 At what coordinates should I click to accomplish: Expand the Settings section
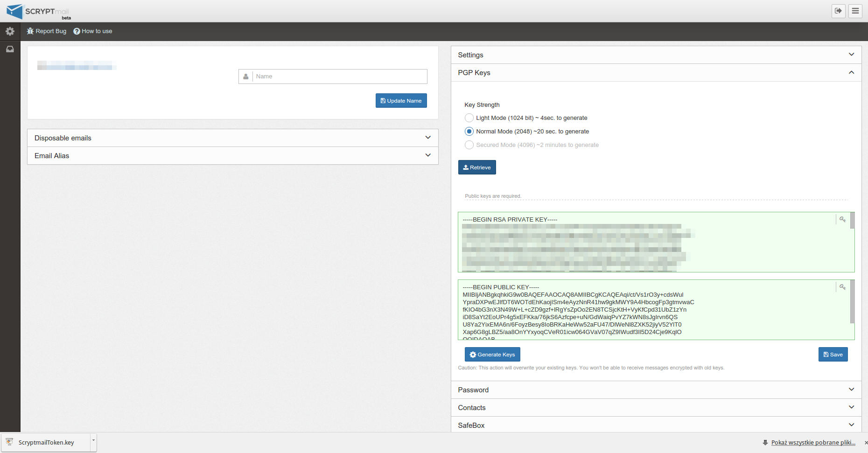[x=656, y=55]
